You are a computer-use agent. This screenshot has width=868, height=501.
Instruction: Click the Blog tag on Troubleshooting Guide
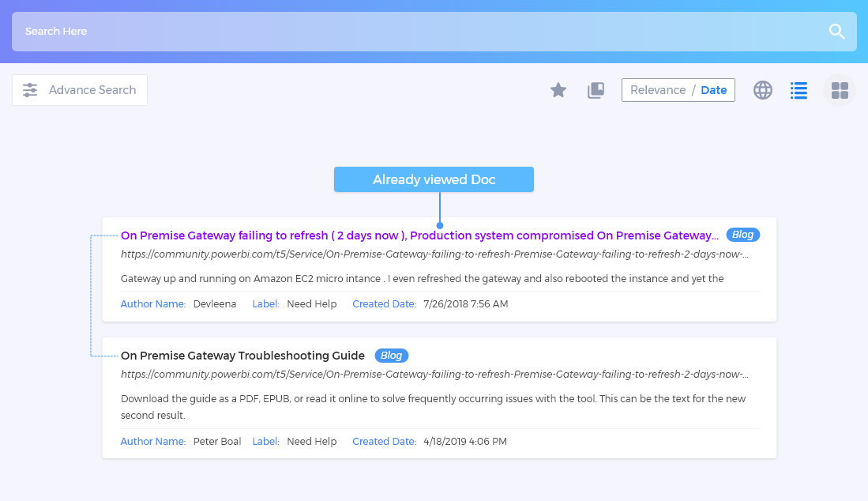pos(391,356)
